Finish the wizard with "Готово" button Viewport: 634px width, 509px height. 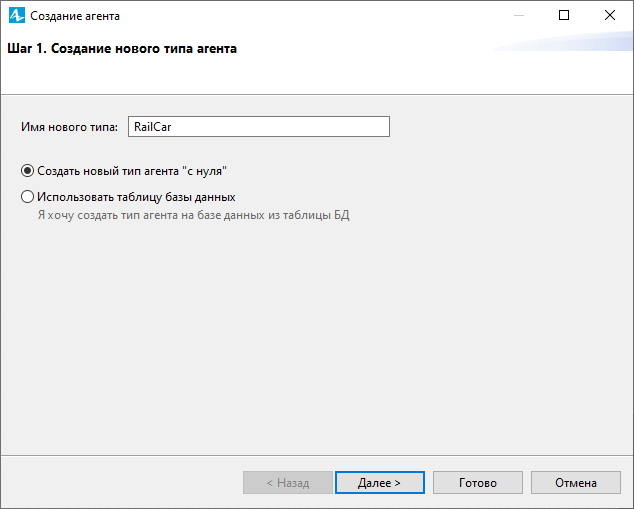pos(478,482)
